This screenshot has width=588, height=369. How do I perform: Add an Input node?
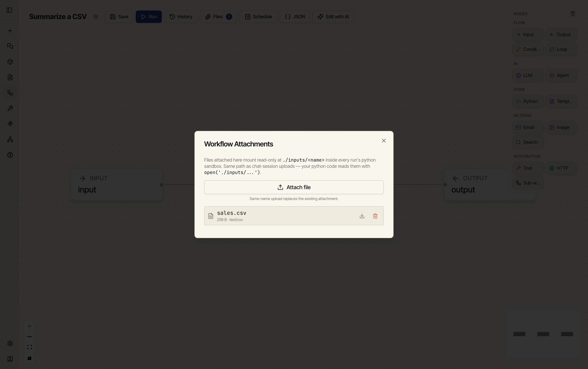tap(528, 35)
